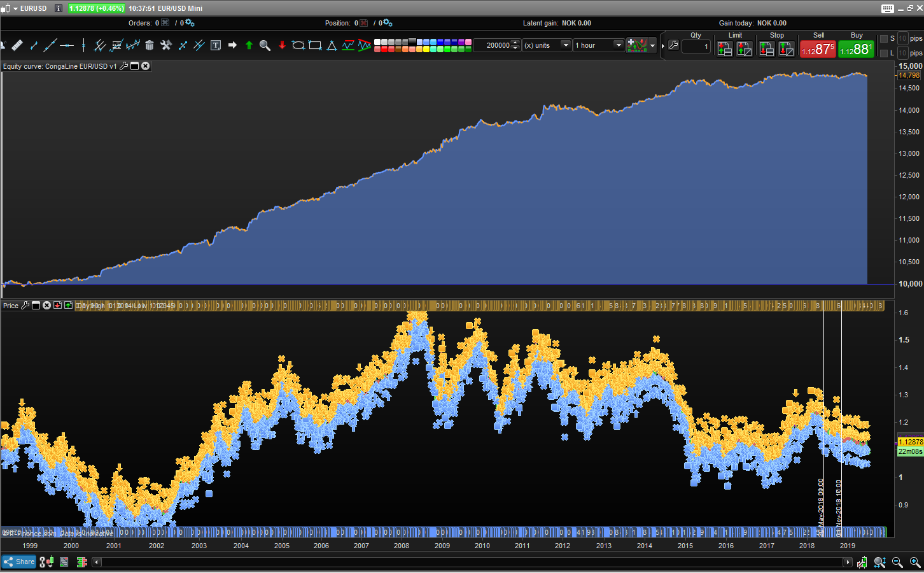Select the ellipse drawing tool
This screenshot has height=573, width=924.
pos(298,45)
